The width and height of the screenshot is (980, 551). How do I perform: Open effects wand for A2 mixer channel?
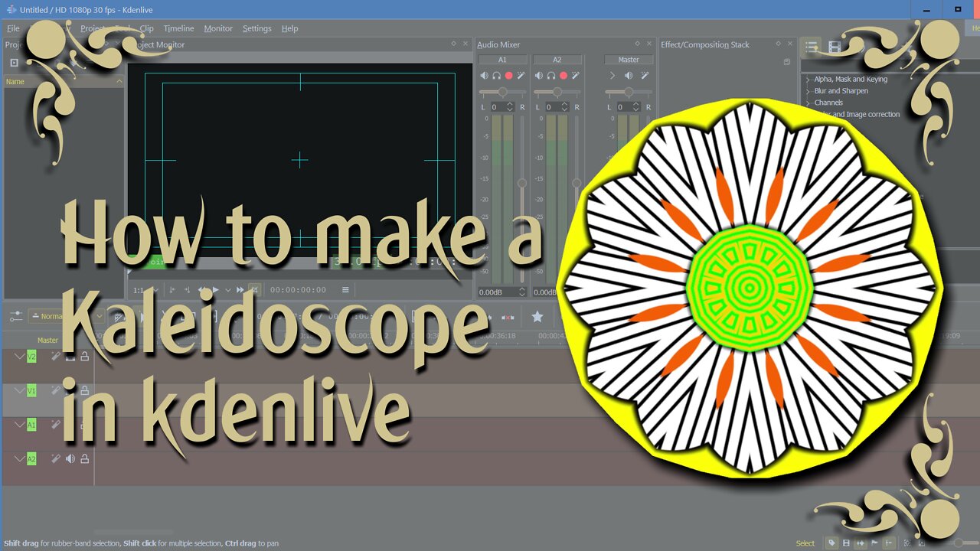point(576,75)
